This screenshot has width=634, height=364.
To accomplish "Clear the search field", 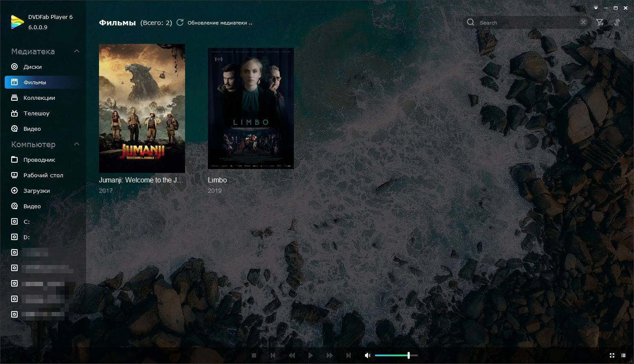I will coord(583,22).
